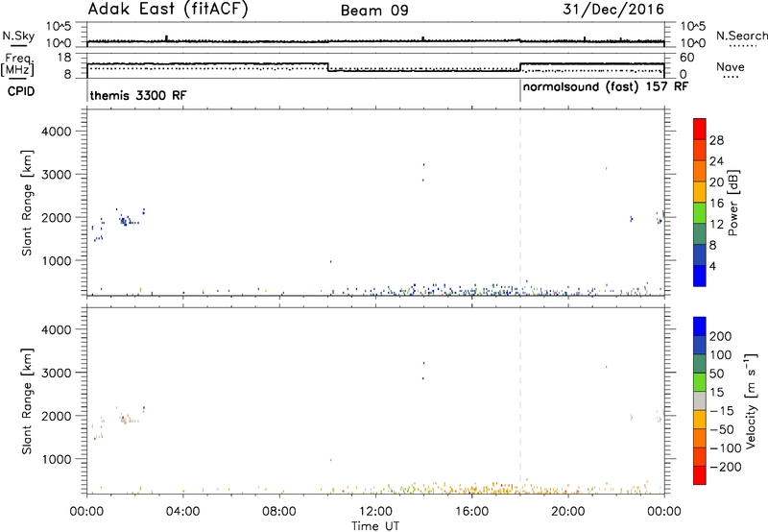Click the frequency step-down at 10:00 in Freq panel
768x532 pixels.
click(x=327, y=67)
